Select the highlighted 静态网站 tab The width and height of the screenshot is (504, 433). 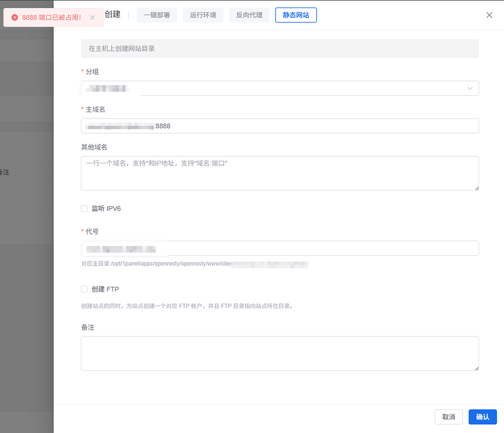pyautogui.click(x=296, y=15)
